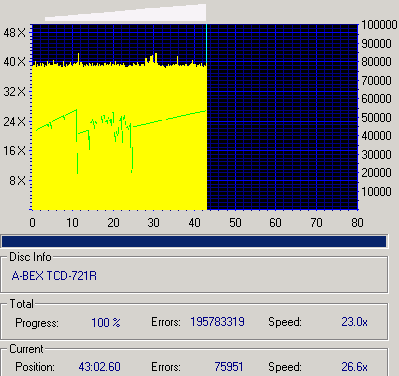
Task: Click the total errors value 195783319
Action: click(217, 322)
